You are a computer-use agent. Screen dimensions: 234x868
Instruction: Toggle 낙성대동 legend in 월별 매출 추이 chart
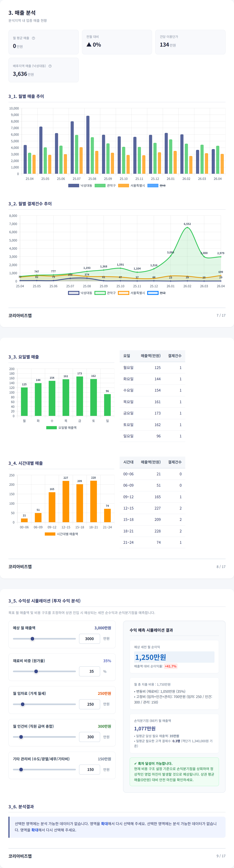tap(80, 186)
